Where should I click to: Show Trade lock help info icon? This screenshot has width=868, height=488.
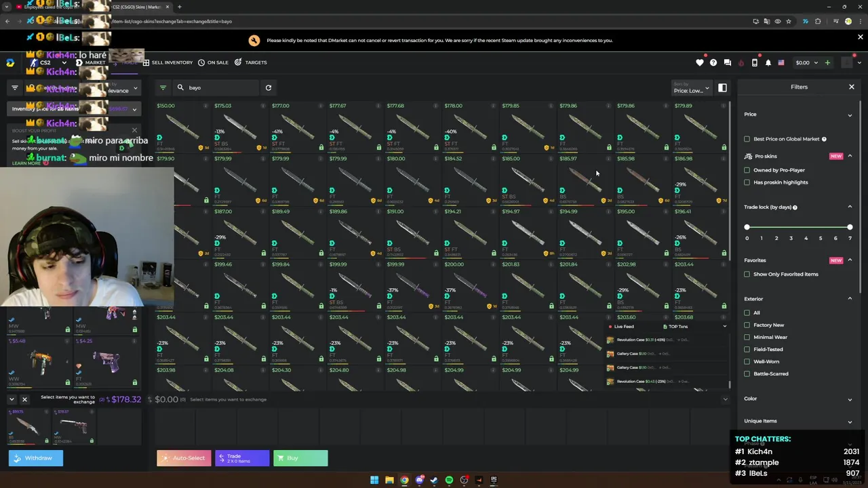pyautogui.click(x=795, y=207)
